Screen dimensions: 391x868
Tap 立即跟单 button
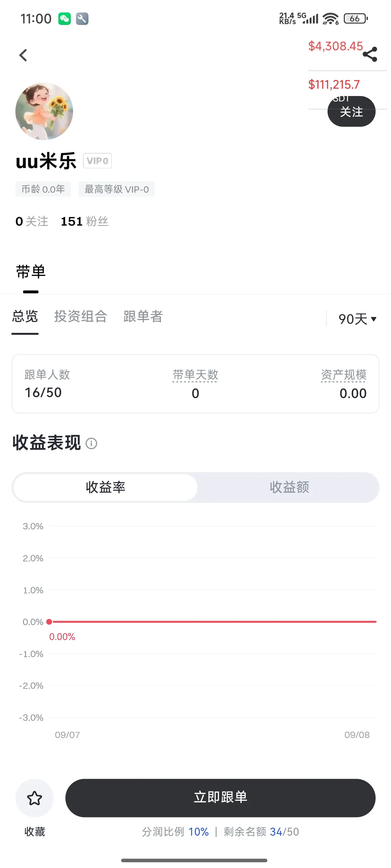coord(220,798)
